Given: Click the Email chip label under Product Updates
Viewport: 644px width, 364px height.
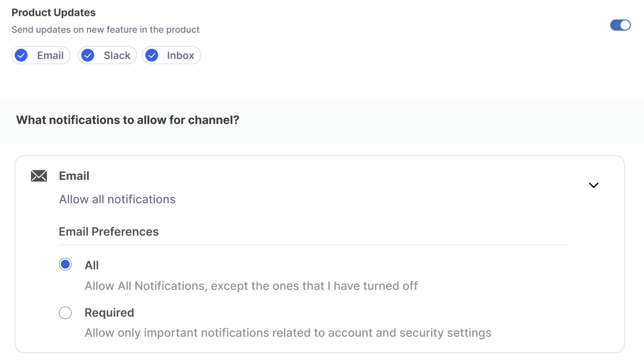Looking at the screenshot, I should 50,55.
